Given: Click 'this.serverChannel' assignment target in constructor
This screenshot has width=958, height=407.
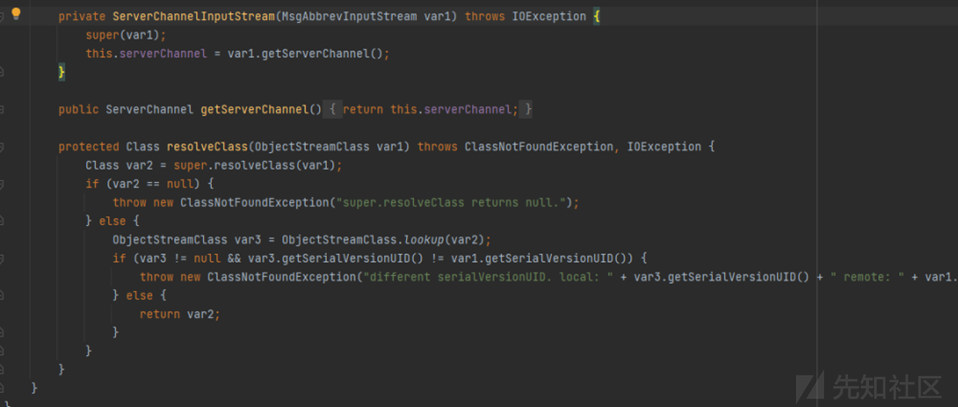Looking at the screenshot, I should 146,54.
